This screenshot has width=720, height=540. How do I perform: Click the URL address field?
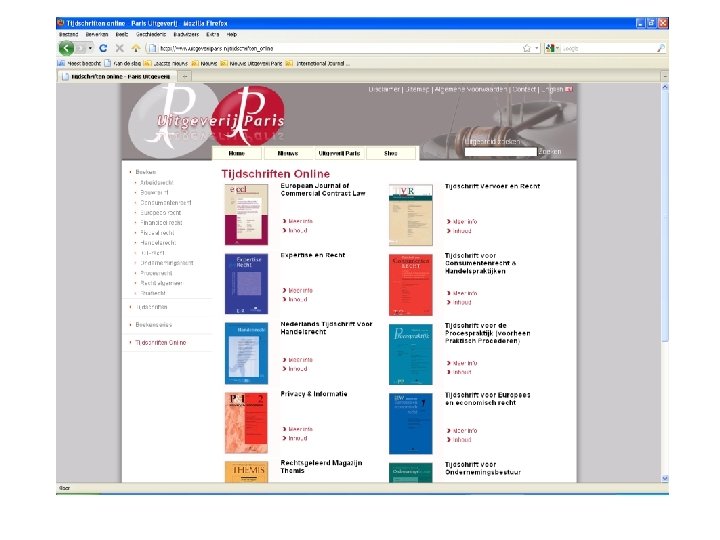point(340,48)
